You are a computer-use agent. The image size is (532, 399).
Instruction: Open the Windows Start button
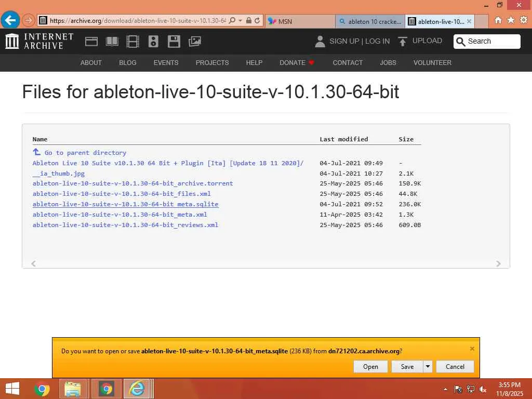click(12, 389)
